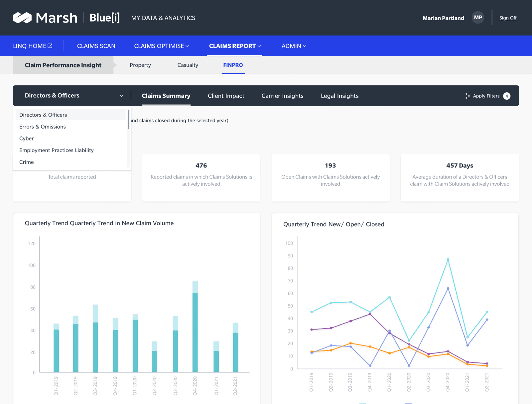Click the cyan Q1-2020 data point

pos(389,297)
